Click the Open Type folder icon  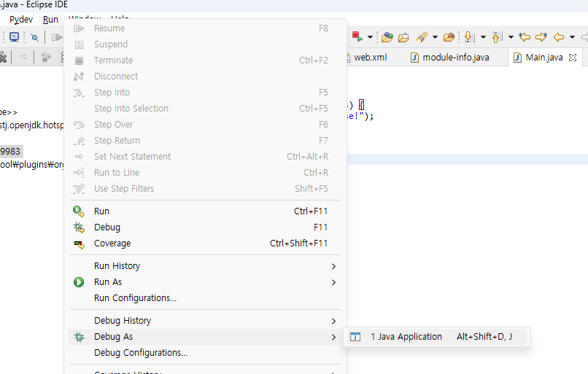(387, 37)
